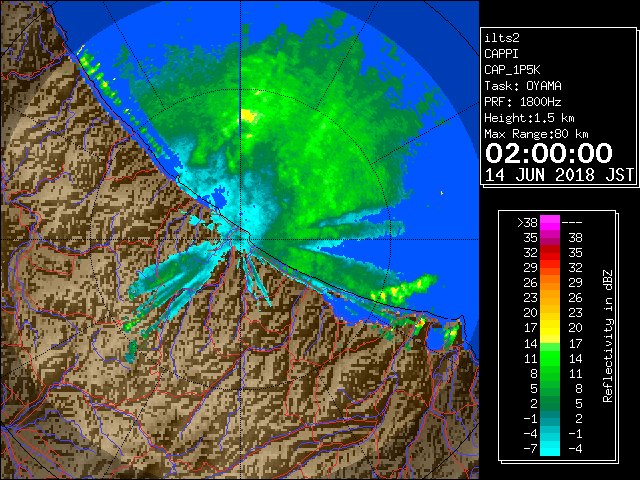
Task: Select the "CAPPI" product text
Action: click(501, 54)
